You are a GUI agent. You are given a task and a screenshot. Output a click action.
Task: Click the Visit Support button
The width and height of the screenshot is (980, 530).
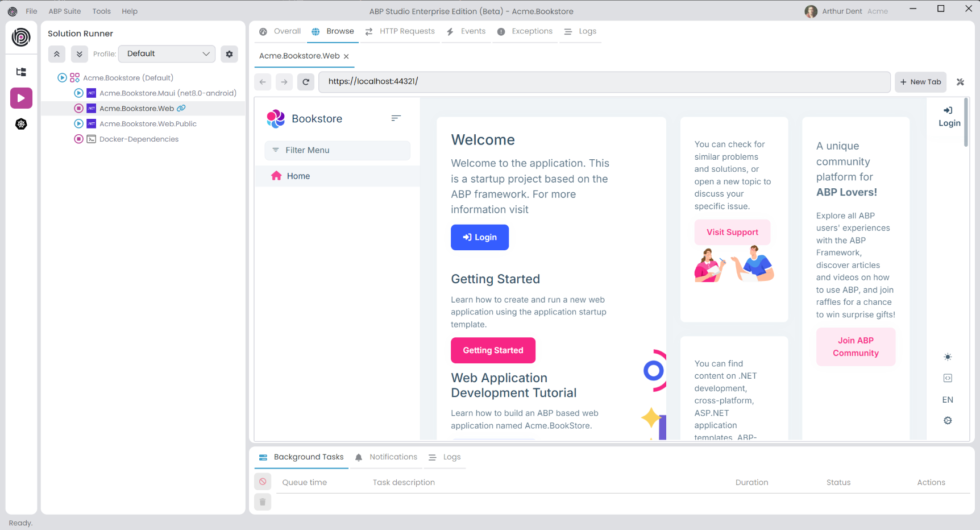(732, 232)
